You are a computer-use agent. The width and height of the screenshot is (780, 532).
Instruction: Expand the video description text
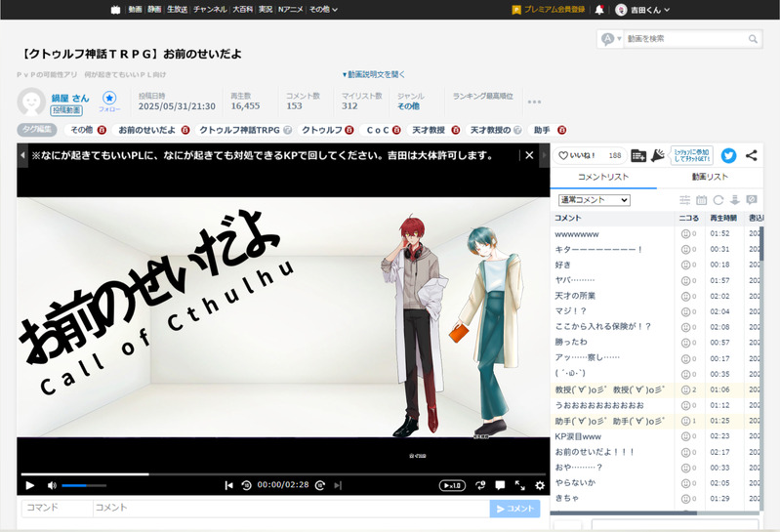coord(374,74)
